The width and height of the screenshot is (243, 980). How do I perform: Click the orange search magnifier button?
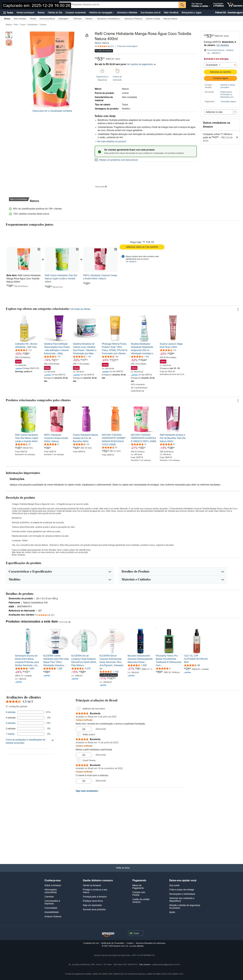pos(182,5)
